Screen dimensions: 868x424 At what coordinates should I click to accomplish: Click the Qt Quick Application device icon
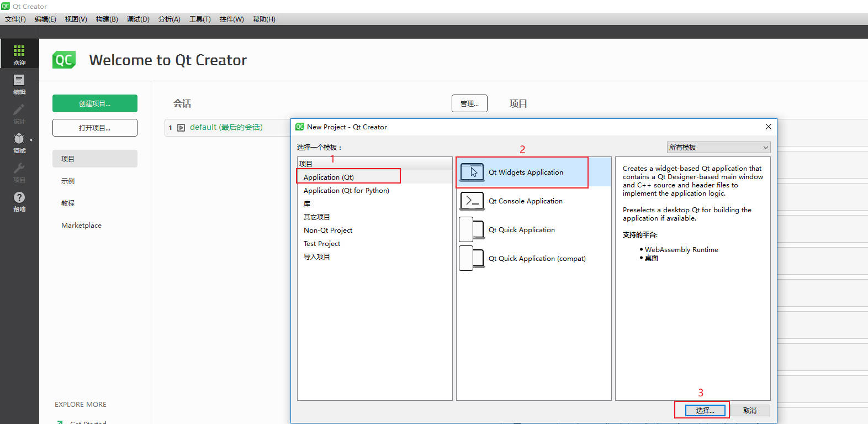pos(472,230)
